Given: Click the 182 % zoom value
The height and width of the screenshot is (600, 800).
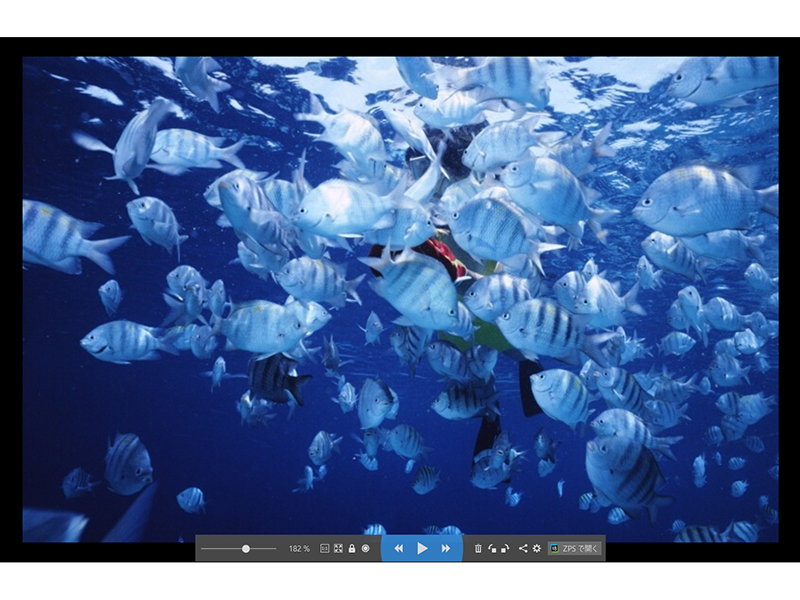Looking at the screenshot, I should tap(299, 548).
